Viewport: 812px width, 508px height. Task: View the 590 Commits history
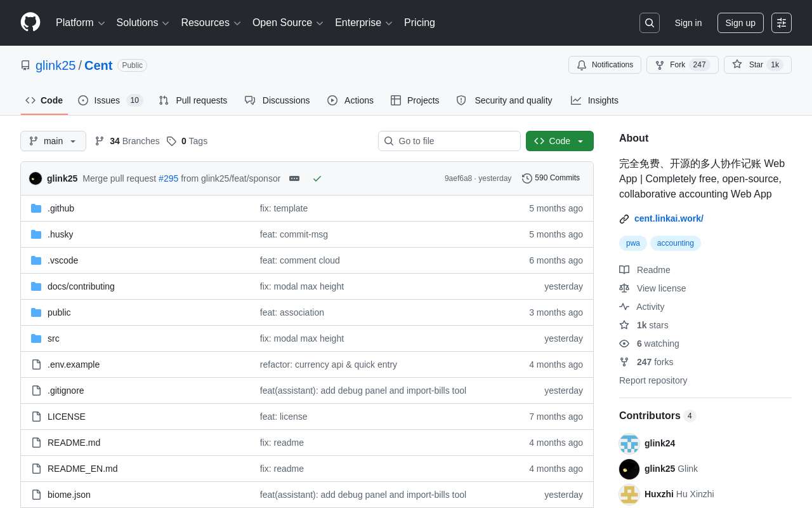(551, 178)
